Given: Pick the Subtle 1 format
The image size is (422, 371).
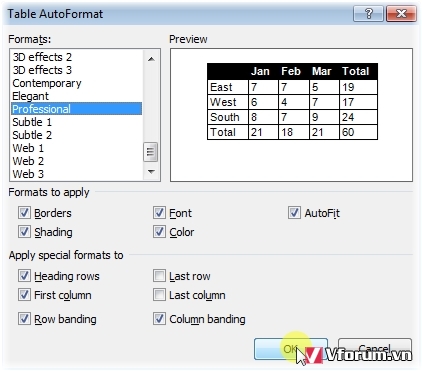Looking at the screenshot, I should 76,122.
